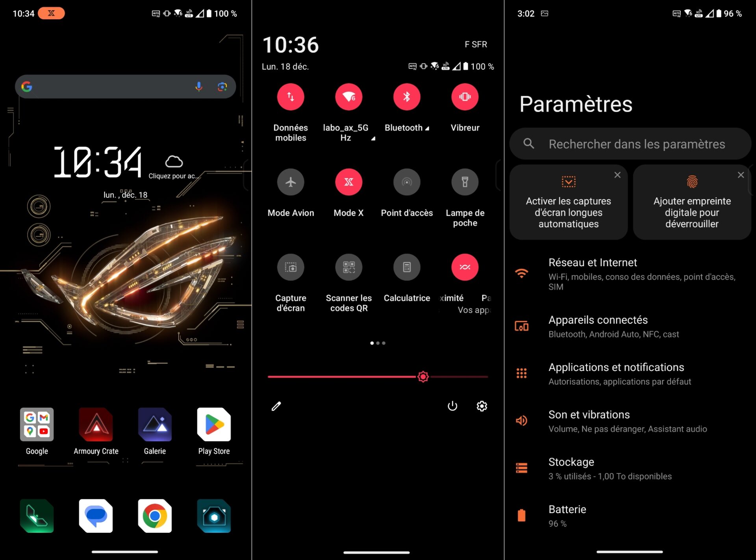Dismiss Activer les captures d'écran longues suggestion
The image size is (756, 560).
[617, 175]
